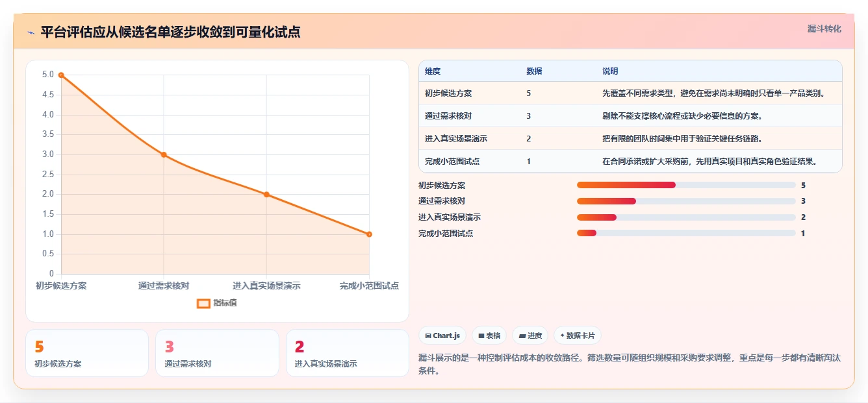This screenshot has height=403, width=868.
Task: Click the 维度 column header
Action: tap(433, 71)
